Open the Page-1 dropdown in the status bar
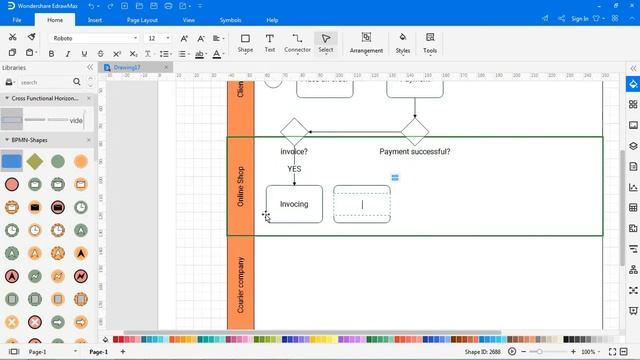640x360 pixels. (75, 351)
